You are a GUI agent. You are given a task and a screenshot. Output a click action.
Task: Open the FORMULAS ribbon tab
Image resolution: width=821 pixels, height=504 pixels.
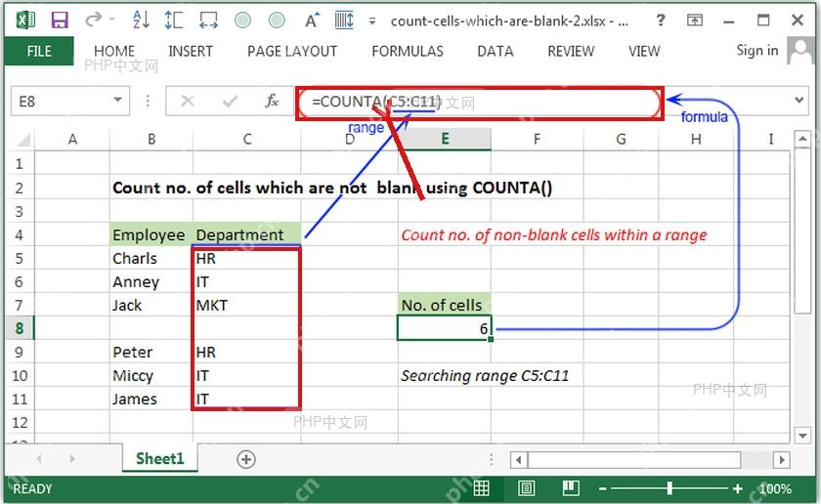click(408, 52)
